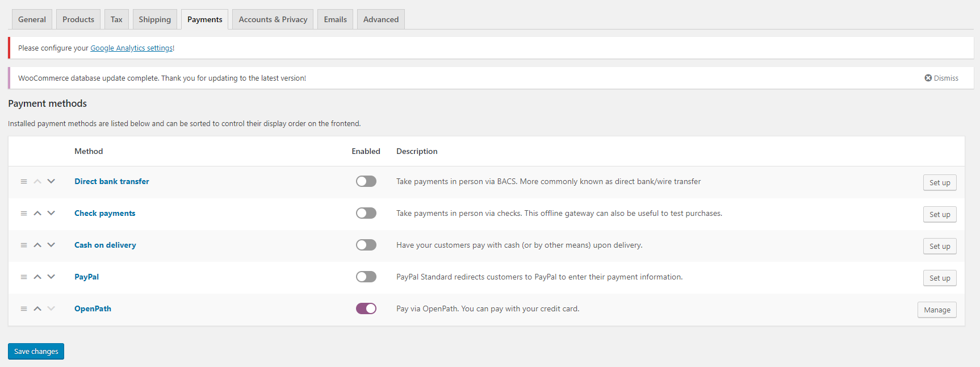The width and height of the screenshot is (980, 367).
Task: Switch to the Shipping tab
Action: pos(154,19)
